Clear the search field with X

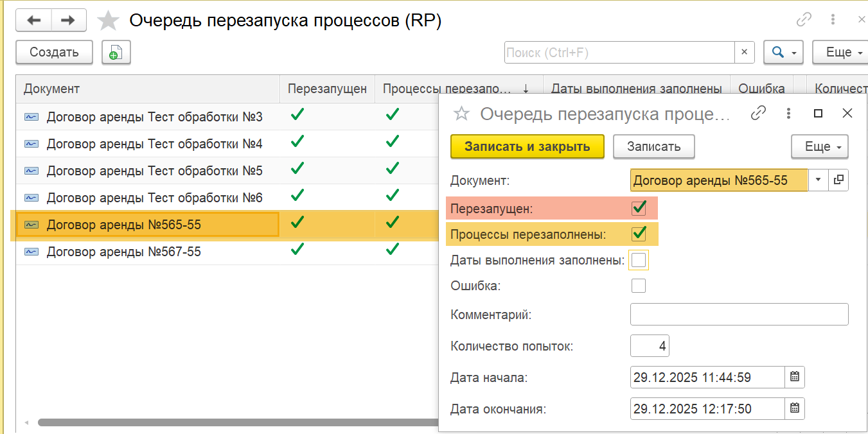tap(745, 53)
